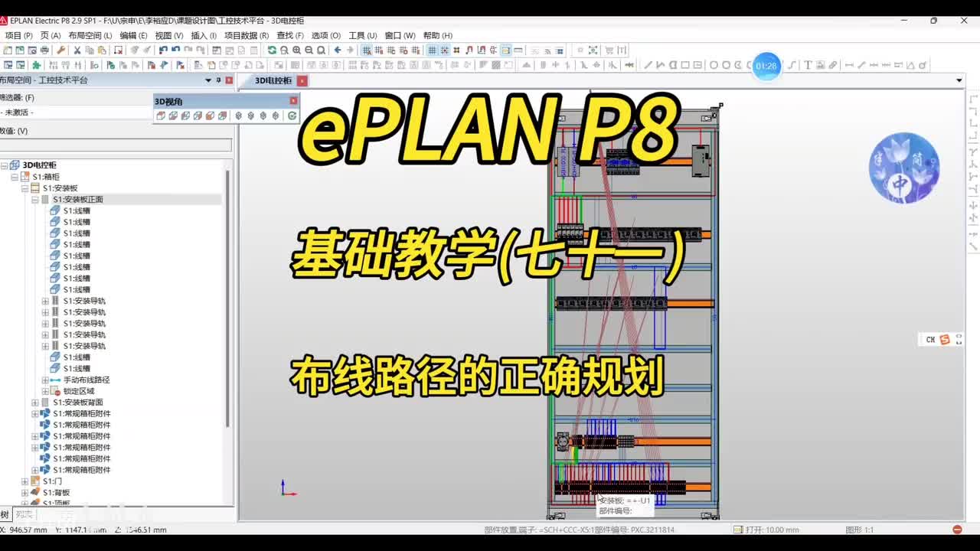Open the 帮助 (H) menu

click(438, 35)
